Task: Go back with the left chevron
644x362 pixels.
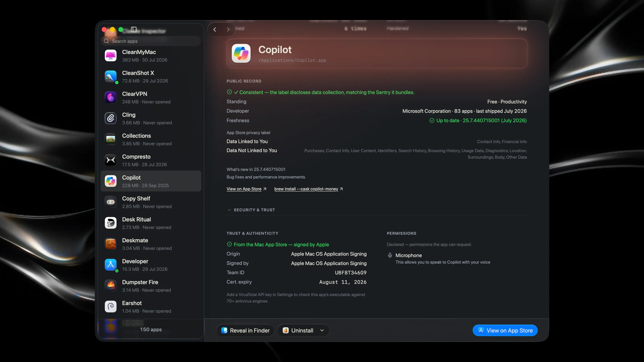Action: (x=215, y=30)
